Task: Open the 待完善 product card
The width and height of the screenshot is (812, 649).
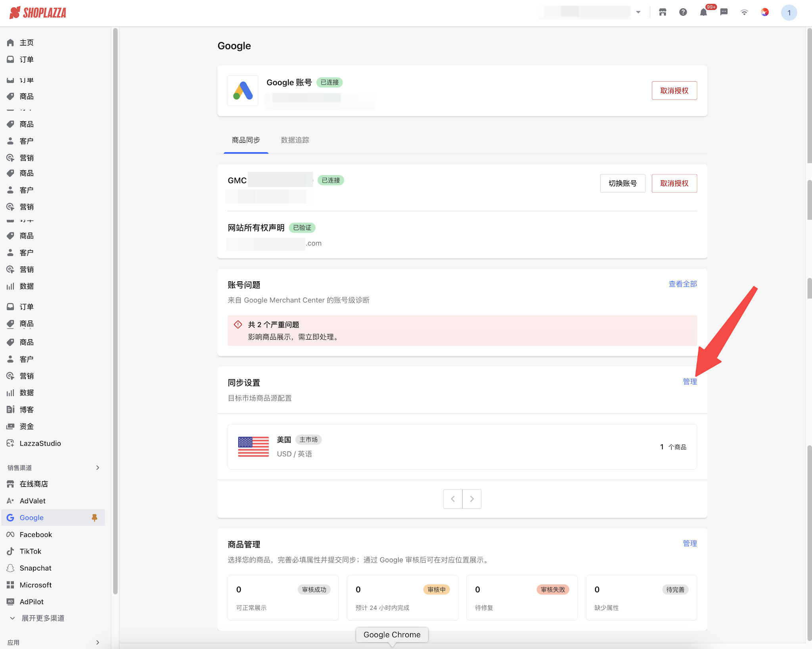Action: 642,597
